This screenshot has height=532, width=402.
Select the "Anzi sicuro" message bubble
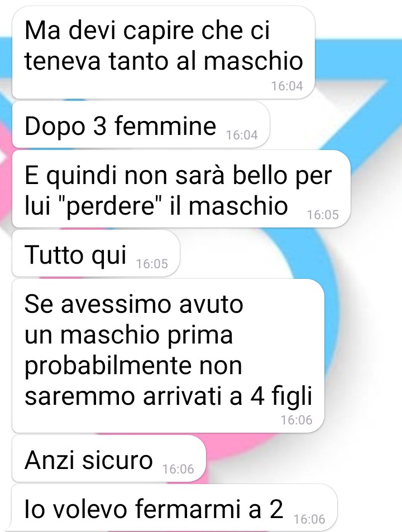pos(109,458)
